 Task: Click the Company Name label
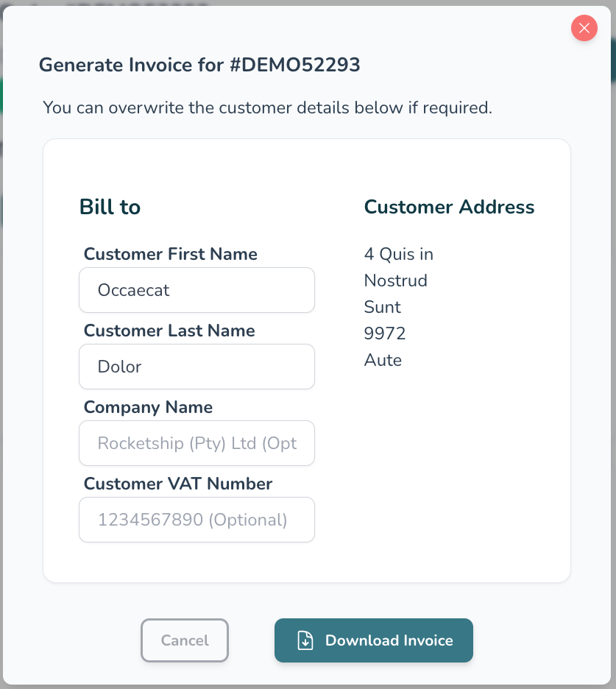pos(148,407)
